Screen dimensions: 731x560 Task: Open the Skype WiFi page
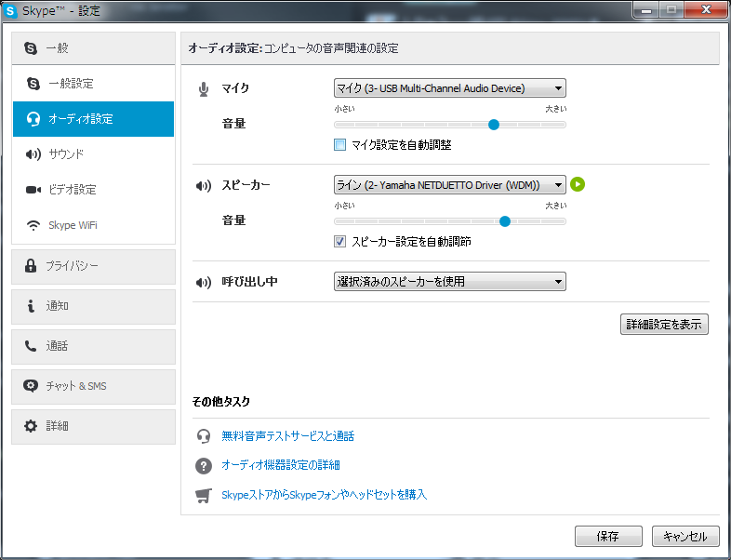tap(93, 225)
